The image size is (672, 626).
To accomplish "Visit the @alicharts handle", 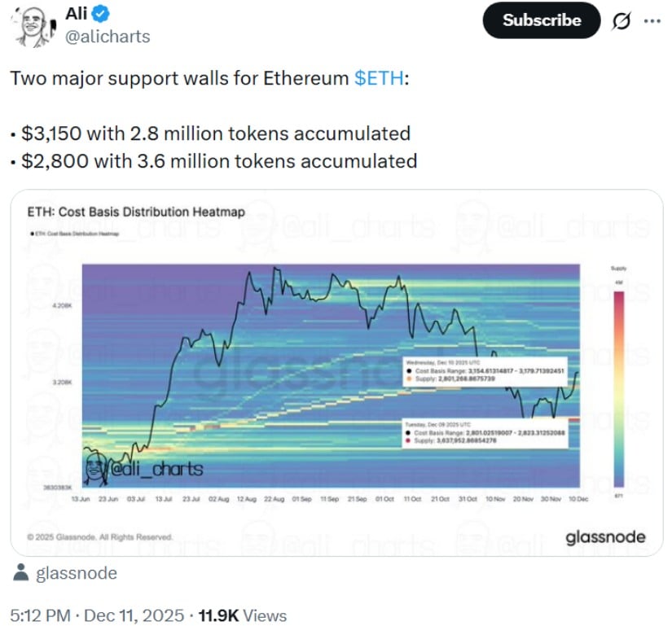I will [x=109, y=35].
